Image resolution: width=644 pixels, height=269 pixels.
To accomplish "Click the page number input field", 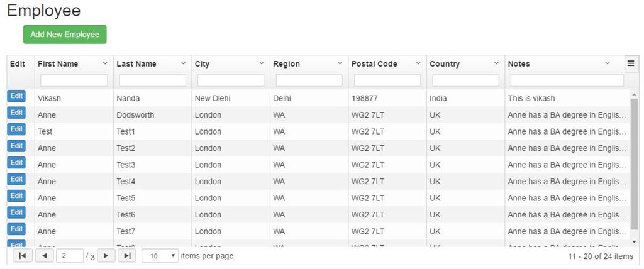I will [70, 256].
